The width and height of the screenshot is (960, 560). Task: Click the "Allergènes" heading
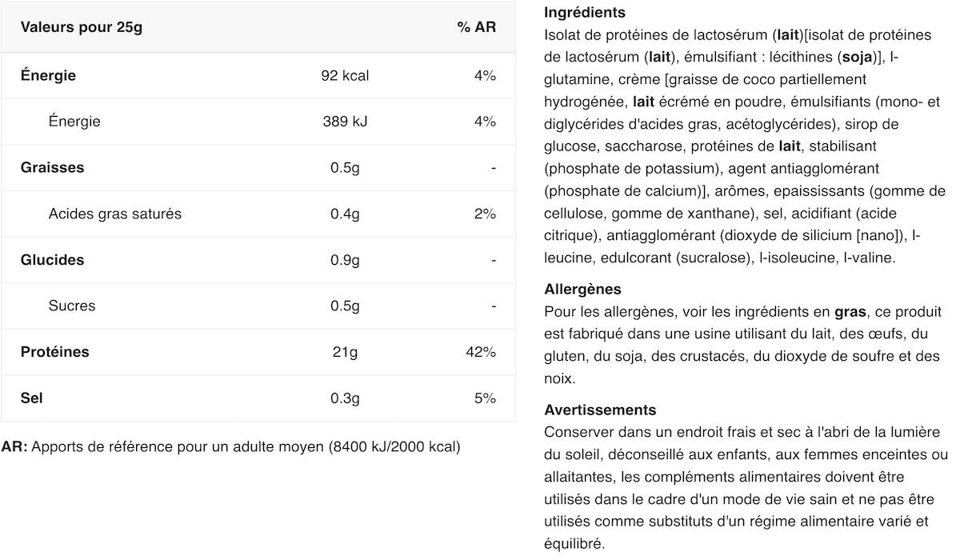point(582,290)
